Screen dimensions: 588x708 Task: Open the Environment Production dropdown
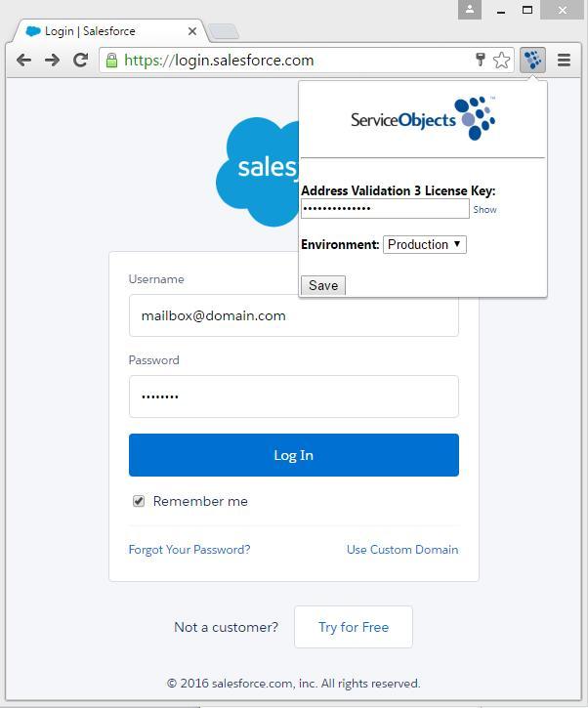click(x=425, y=245)
